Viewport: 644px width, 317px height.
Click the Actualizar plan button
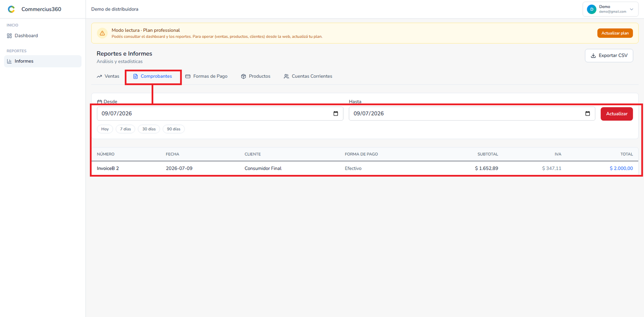click(615, 33)
